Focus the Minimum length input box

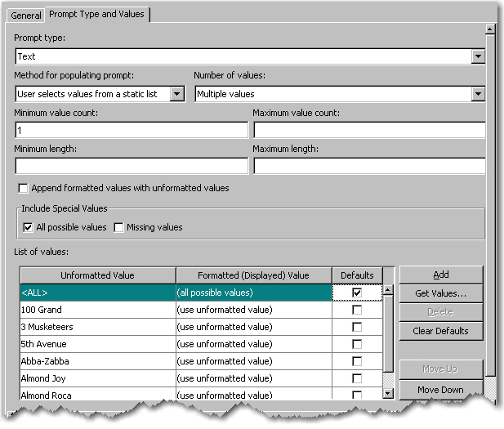tap(131, 166)
